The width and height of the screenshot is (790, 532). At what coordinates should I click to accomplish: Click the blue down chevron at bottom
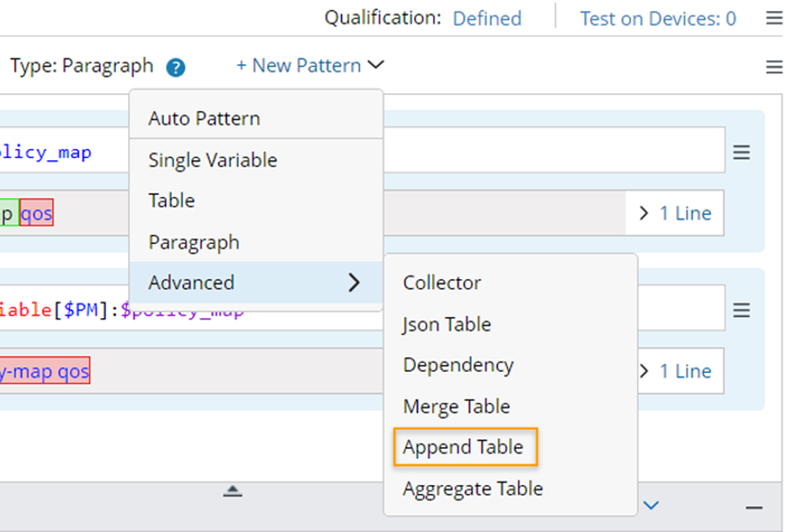pyautogui.click(x=652, y=504)
